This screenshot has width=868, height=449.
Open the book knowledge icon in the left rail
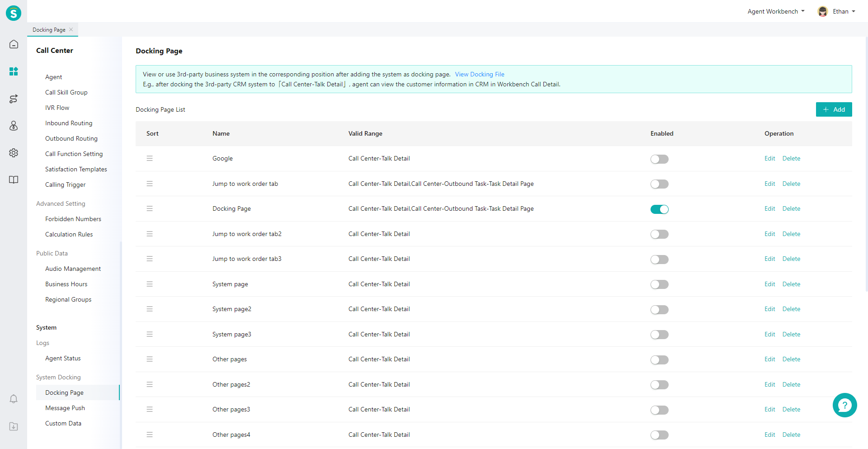(14, 180)
